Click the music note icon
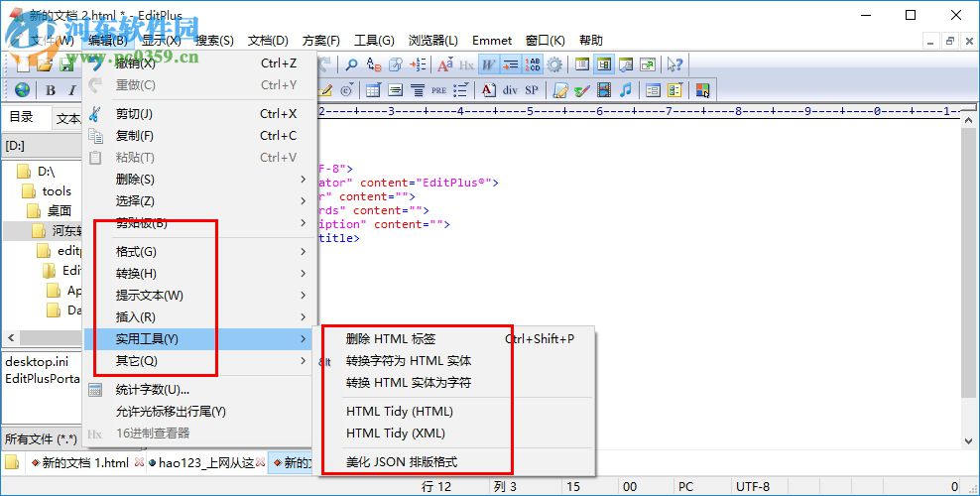Viewport: 980px width, 496px height. tap(626, 90)
